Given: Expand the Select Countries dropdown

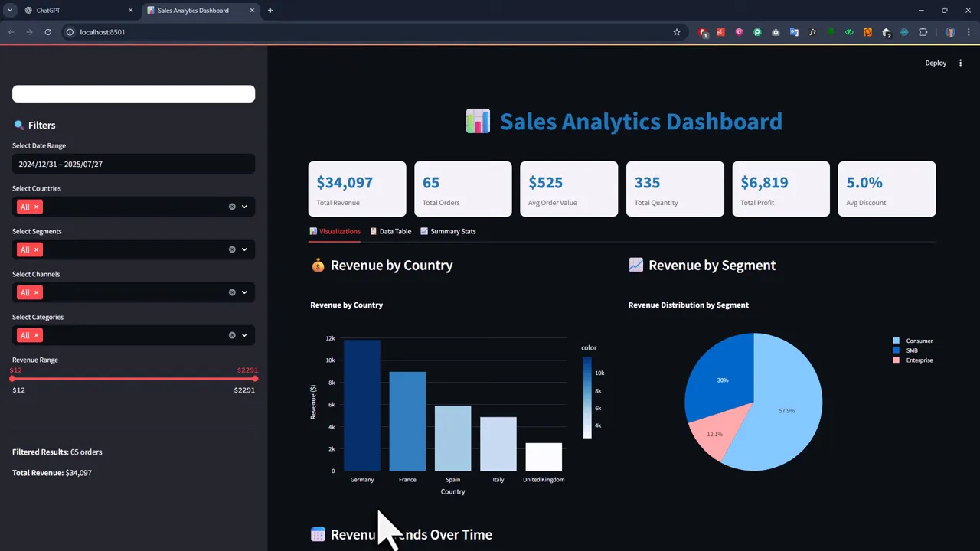Looking at the screenshot, I should 244,206.
